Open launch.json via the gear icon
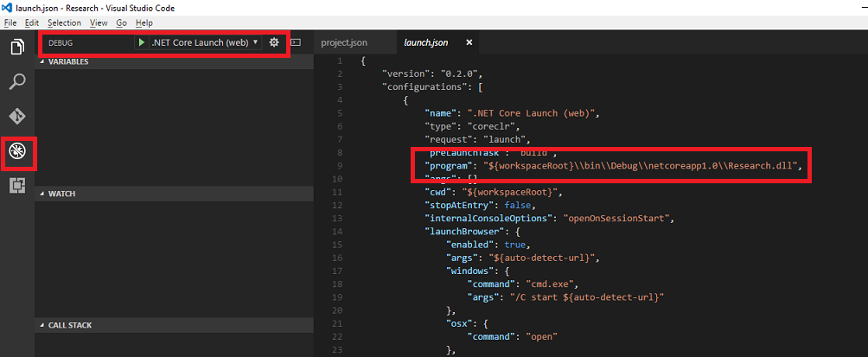This screenshot has height=357, width=868. tap(274, 42)
